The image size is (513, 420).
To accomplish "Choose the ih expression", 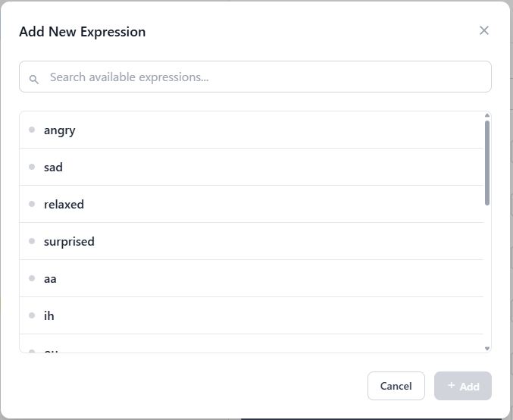I will [49, 316].
